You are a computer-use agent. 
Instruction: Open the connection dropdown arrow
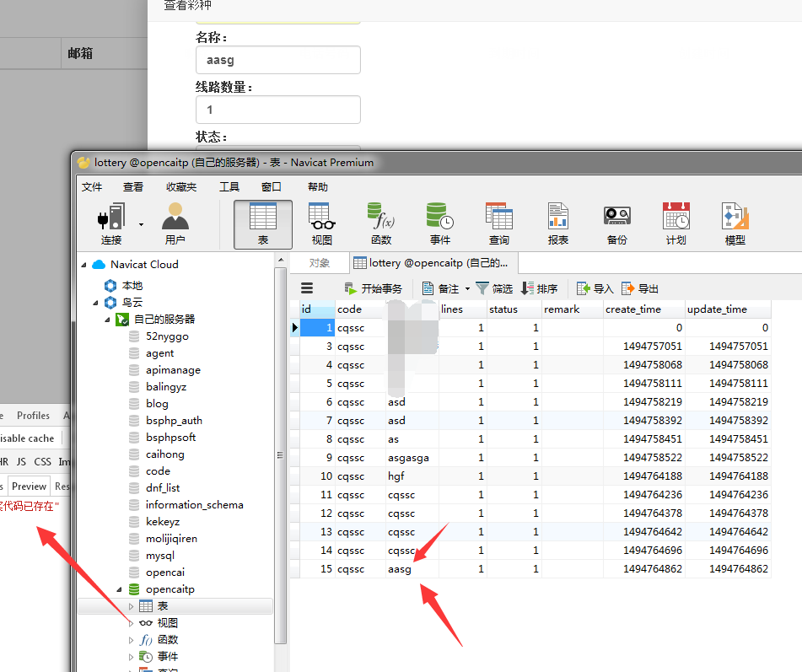[x=141, y=224]
